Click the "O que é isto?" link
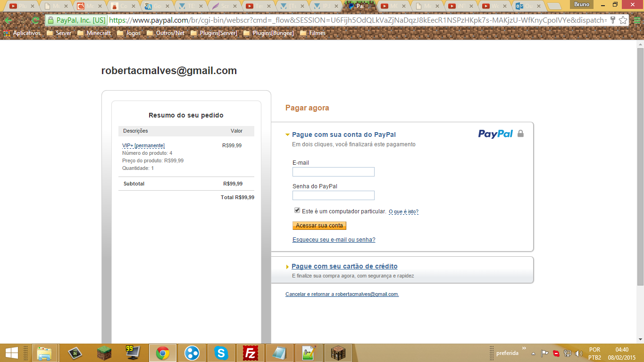Viewport: 644px width, 362px height. point(403,212)
